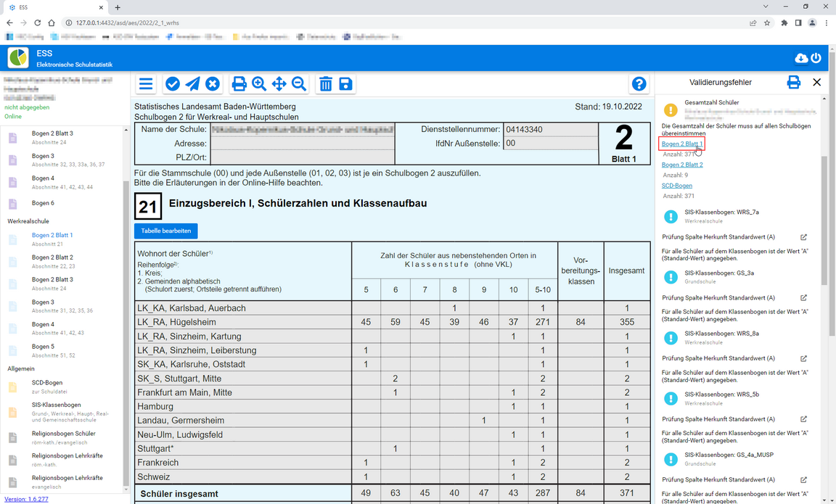Follow the SCD-Bogen link in the error panel
The width and height of the screenshot is (836, 504).
[x=676, y=185]
